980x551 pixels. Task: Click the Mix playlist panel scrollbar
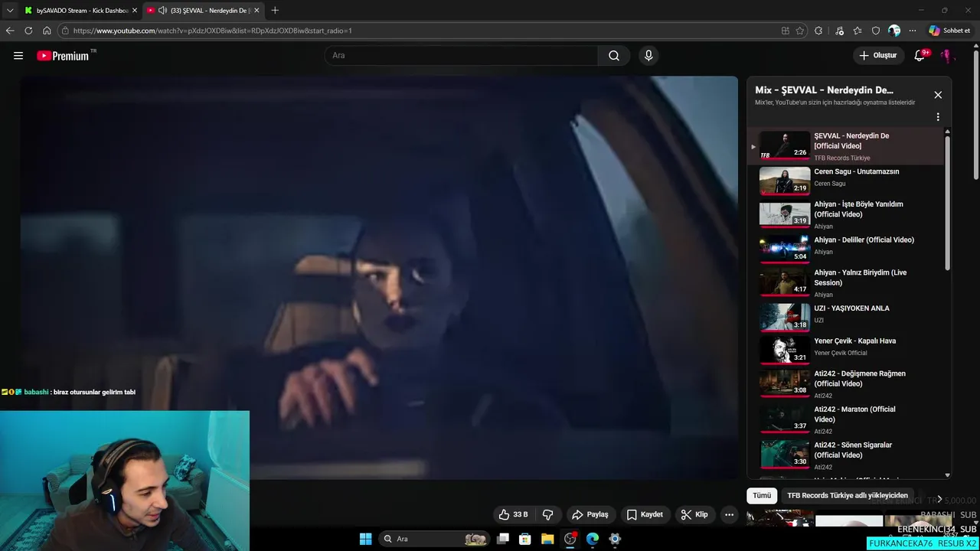pos(948,203)
